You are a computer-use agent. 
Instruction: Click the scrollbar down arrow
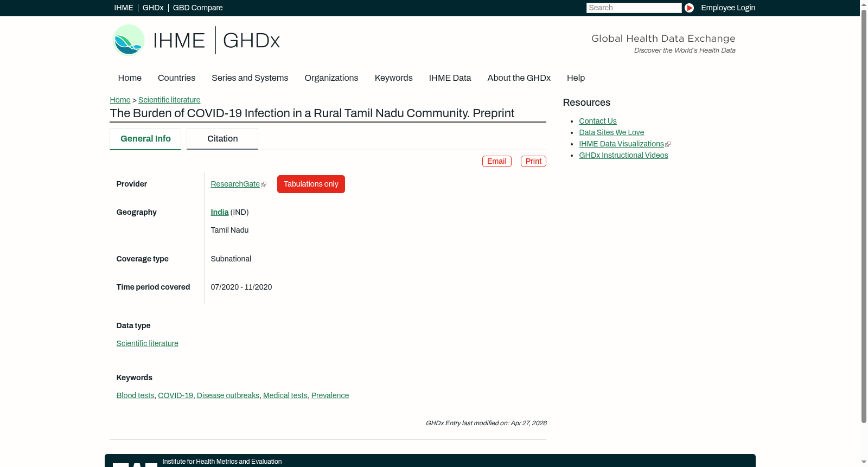pyautogui.click(x=864, y=462)
